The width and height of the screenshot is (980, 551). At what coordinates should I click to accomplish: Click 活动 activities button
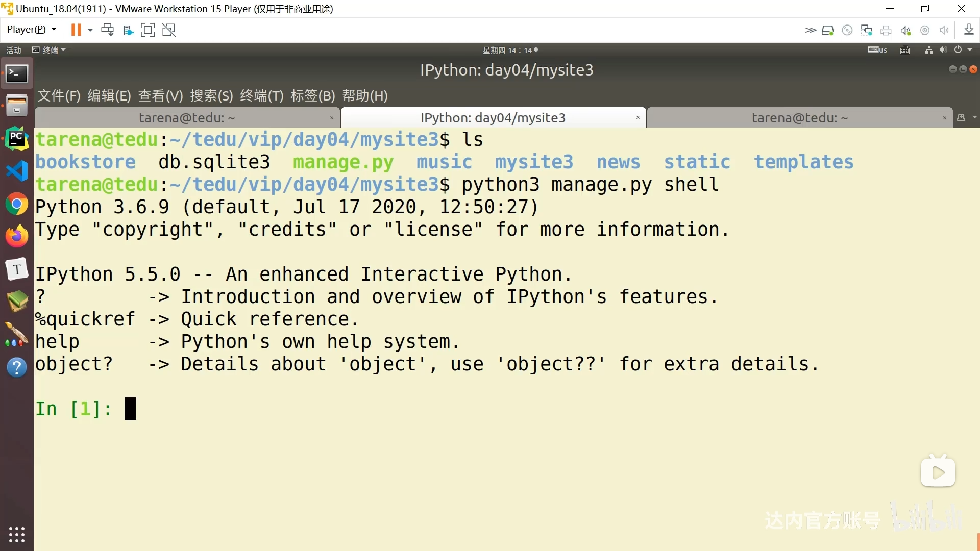pyautogui.click(x=14, y=50)
